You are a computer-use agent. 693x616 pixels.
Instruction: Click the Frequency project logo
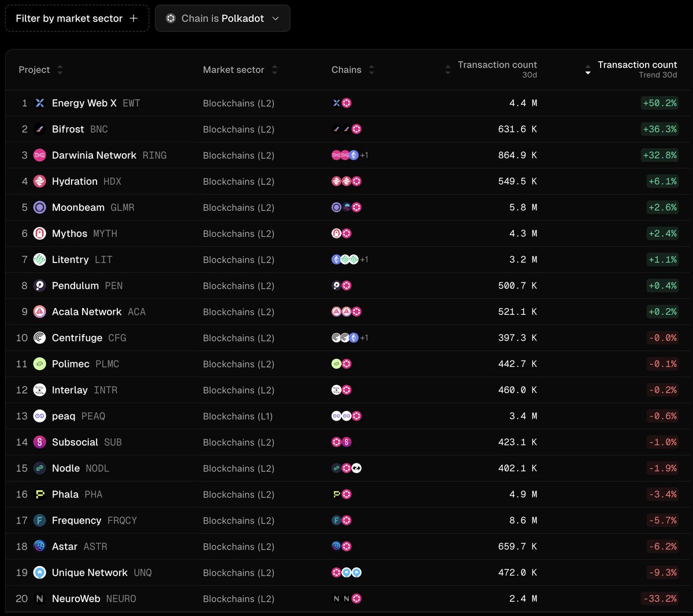tap(39, 520)
